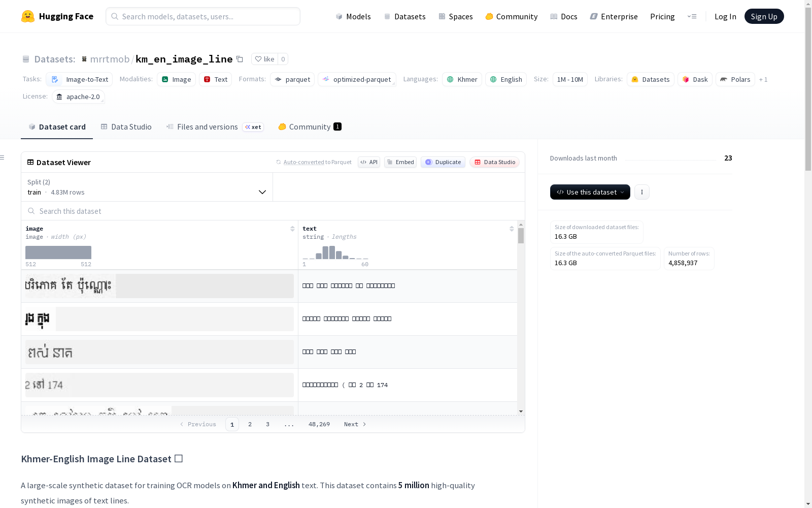Image resolution: width=812 pixels, height=508 pixels.
Task: Click the Search this dataset field
Action: [273, 211]
